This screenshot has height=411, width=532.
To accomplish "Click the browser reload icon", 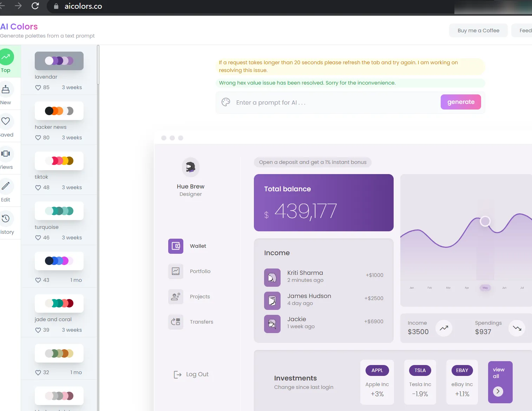I will point(35,6).
